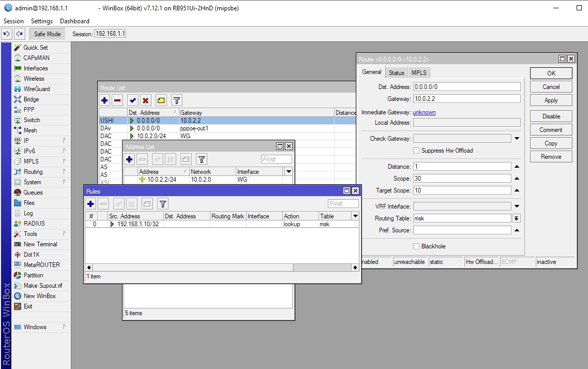Remove route with minus in Route List
Viewport: 588px width, 369px height.
[x=117, y=100]
